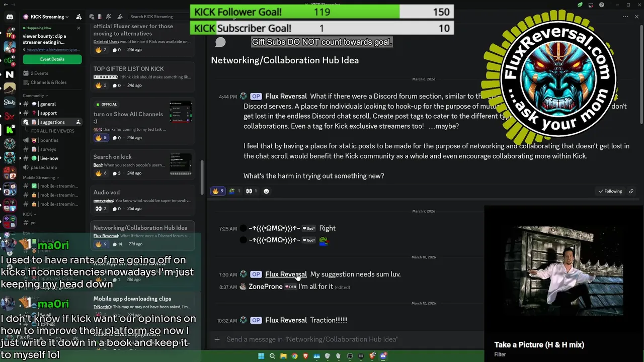Screen dimensions: 644x362
Task: Click the Search KICK Streaming field
Action: click(159, 17)
